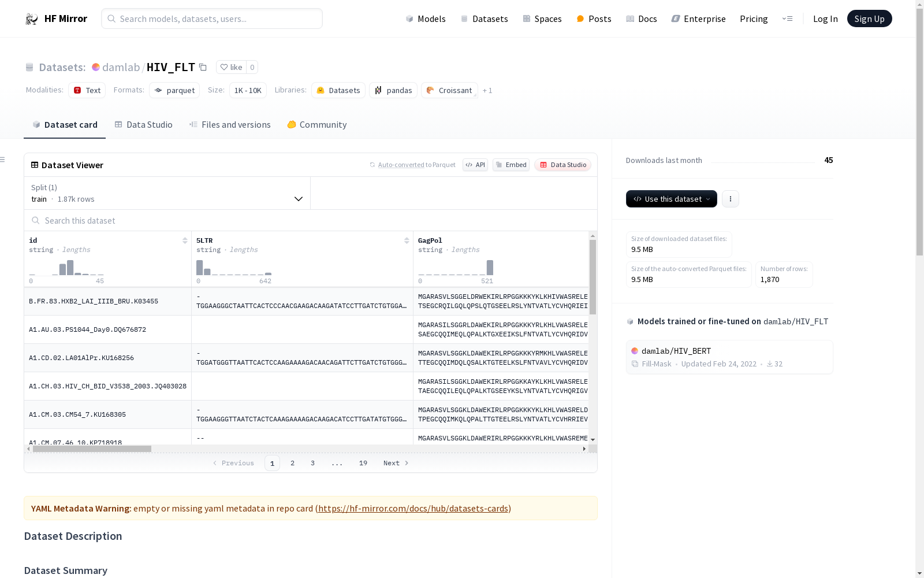The image size is (924, 578).
Task: Click the dataset viewer vertical scrollbar thumb
Action: coord(593,277)
